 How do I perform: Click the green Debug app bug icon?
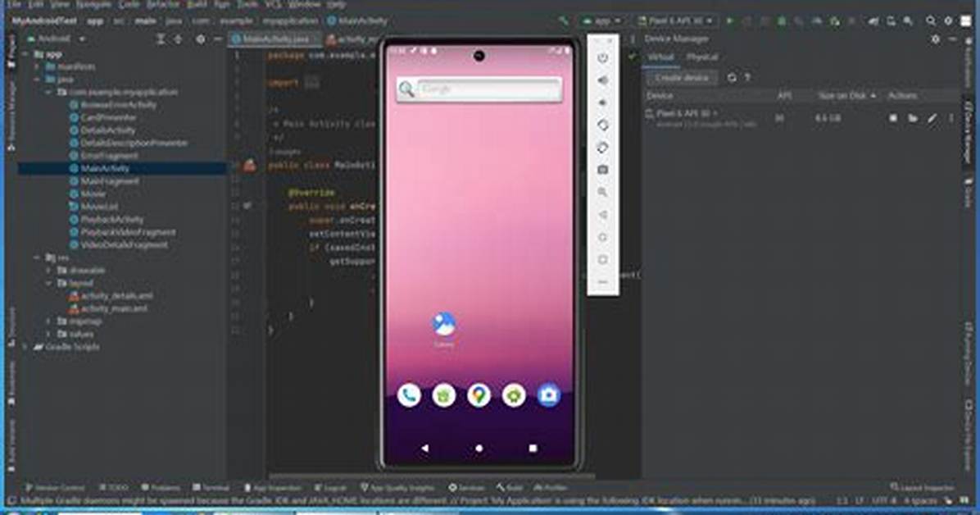point(781,21)
